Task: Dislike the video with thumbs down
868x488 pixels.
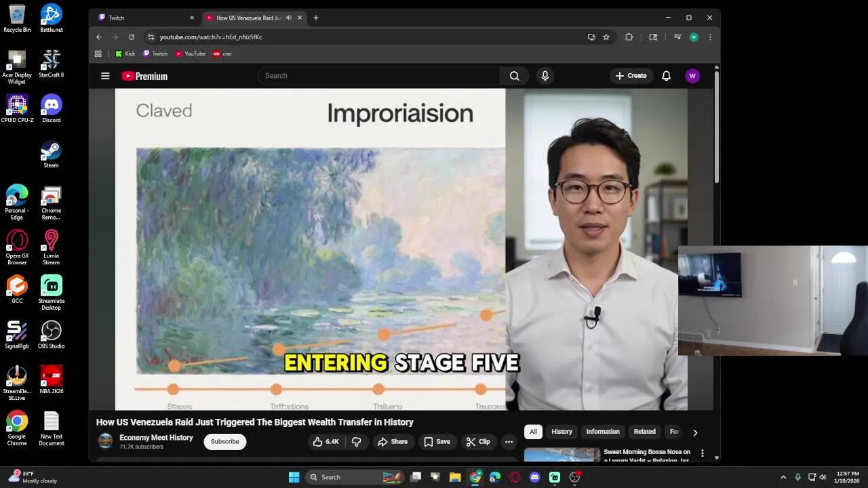Action: (x=356, y=442)
